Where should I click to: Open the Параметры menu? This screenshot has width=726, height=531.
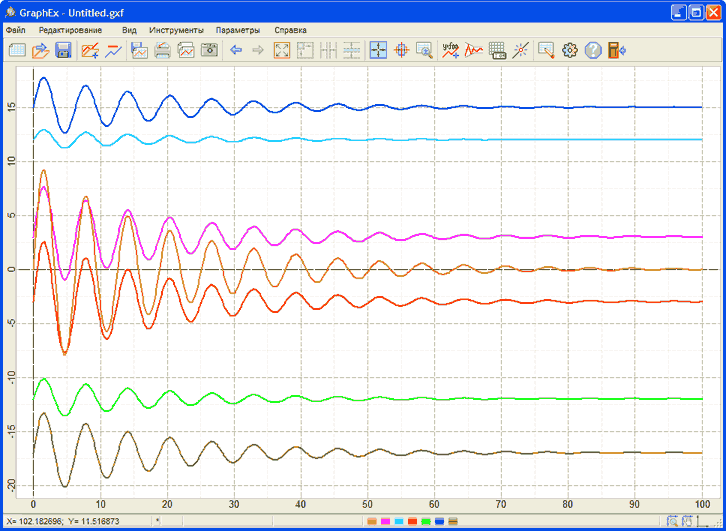[237, 30]
